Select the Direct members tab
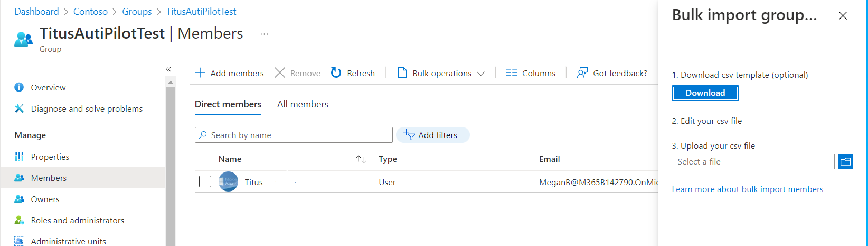The height and width of the screenshot is (246, 868). (228, 104)
